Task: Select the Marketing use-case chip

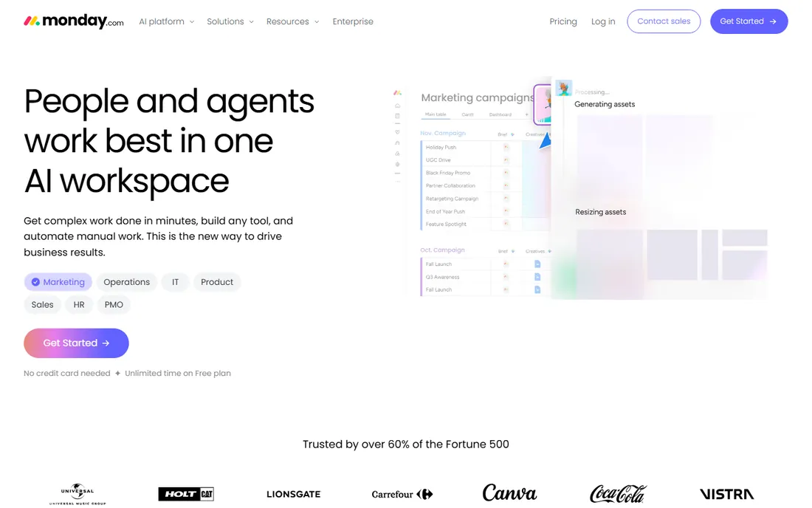Action: [58, 282]
